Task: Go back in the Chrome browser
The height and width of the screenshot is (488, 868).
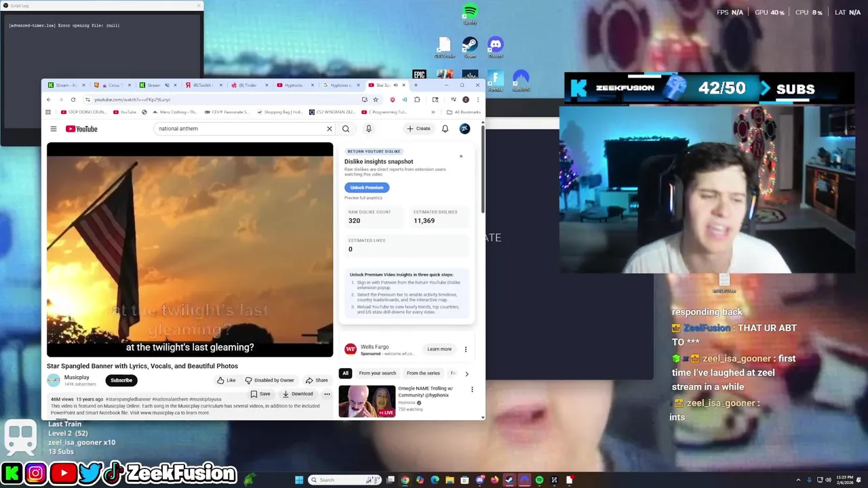Action: tap(49, 100)
